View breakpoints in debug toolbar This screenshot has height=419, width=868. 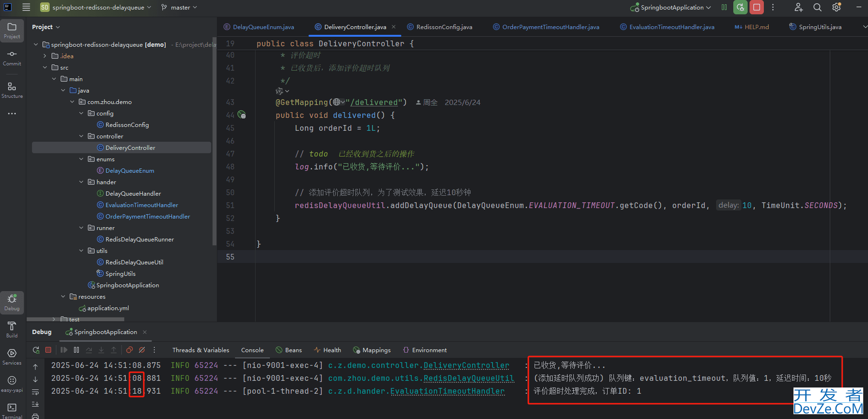(x=129, y=350)
